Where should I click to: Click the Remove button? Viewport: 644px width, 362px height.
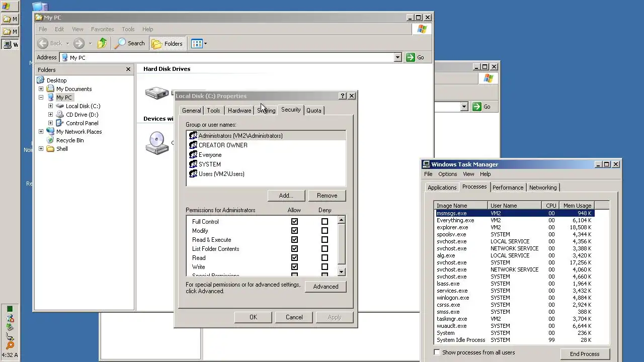click(327, 196)
